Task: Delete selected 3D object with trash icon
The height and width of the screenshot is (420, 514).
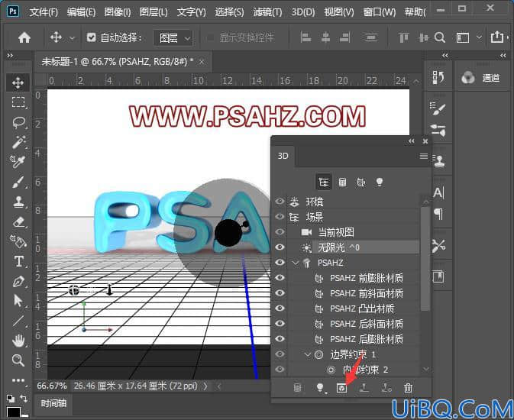Action: pyautogui.click(x=408, y=388)
